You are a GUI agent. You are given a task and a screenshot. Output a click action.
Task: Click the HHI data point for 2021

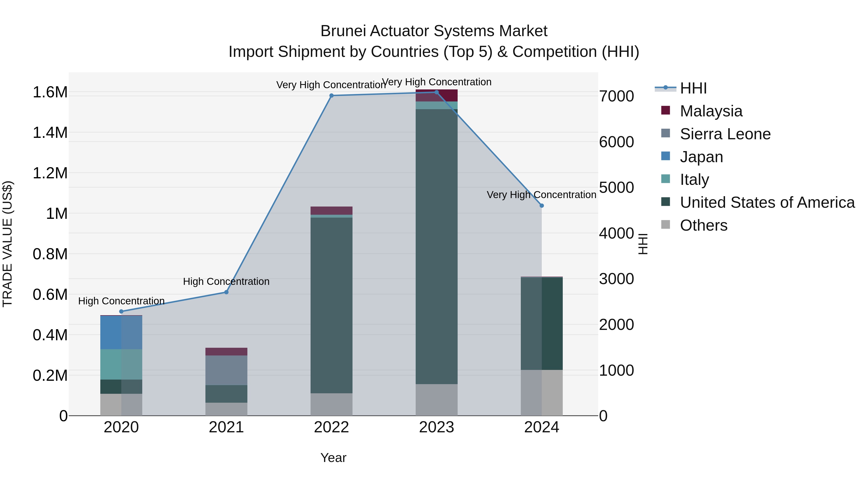[226, 292]
